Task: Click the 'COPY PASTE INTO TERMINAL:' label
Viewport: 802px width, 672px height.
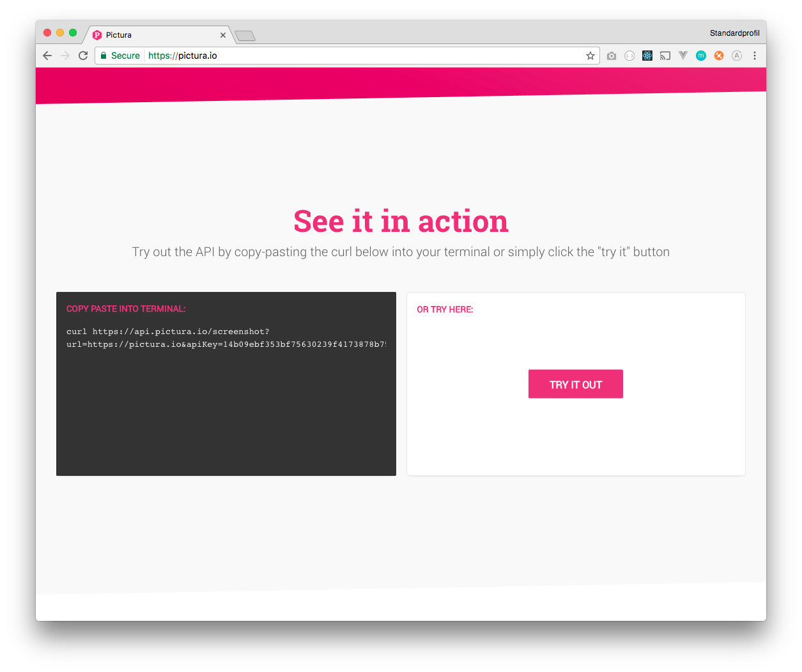Action: [126, 309]
